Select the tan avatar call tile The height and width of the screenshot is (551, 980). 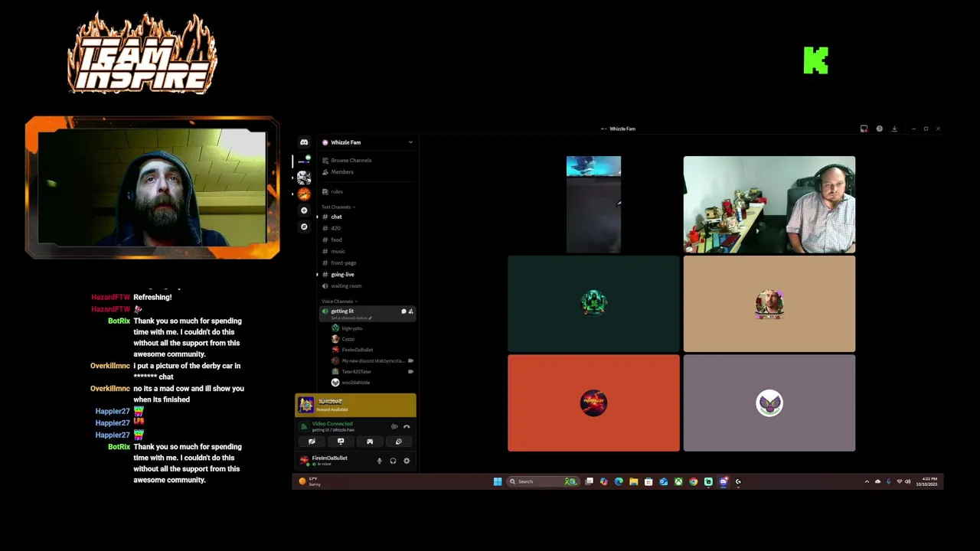(x=769, y=304)
